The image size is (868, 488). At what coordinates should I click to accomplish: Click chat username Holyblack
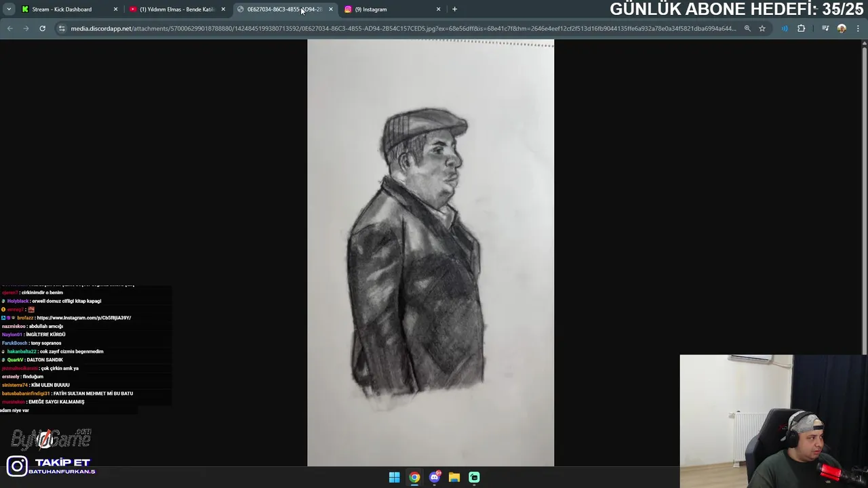click(18, 301)
